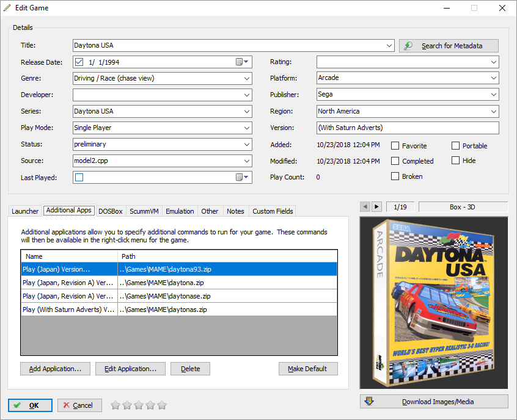Expand the Title dropdown
Viewport: 517px width, 420px height.
389,45
